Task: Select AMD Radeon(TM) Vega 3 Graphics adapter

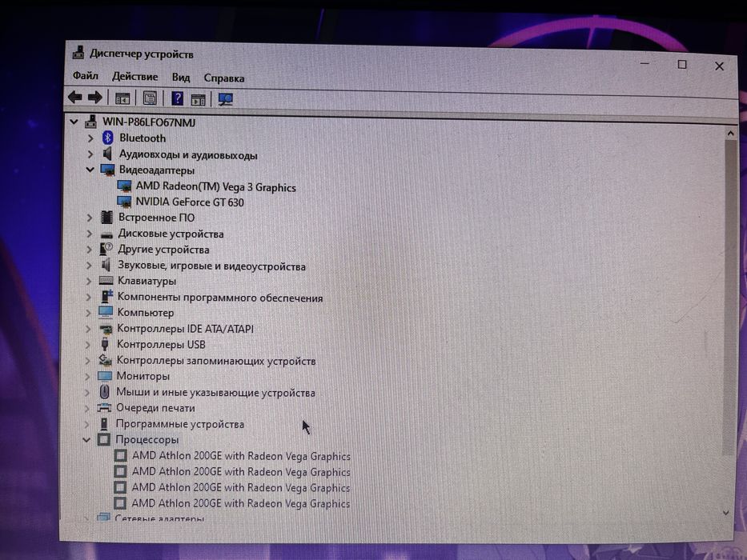Action: pos(216,186)
